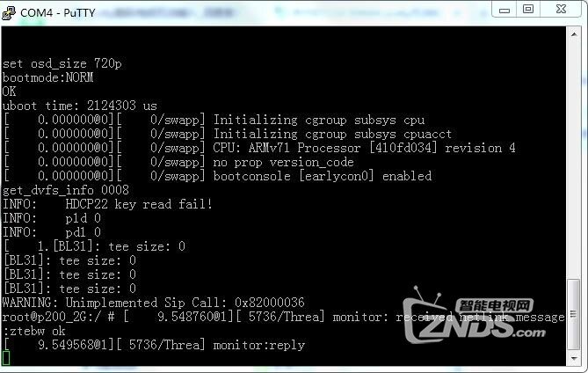The width and height of the screenshot is (588, 373).
Task: Click the 'root@p200_2G:/ #' prompt
Action: click(58, 317)
